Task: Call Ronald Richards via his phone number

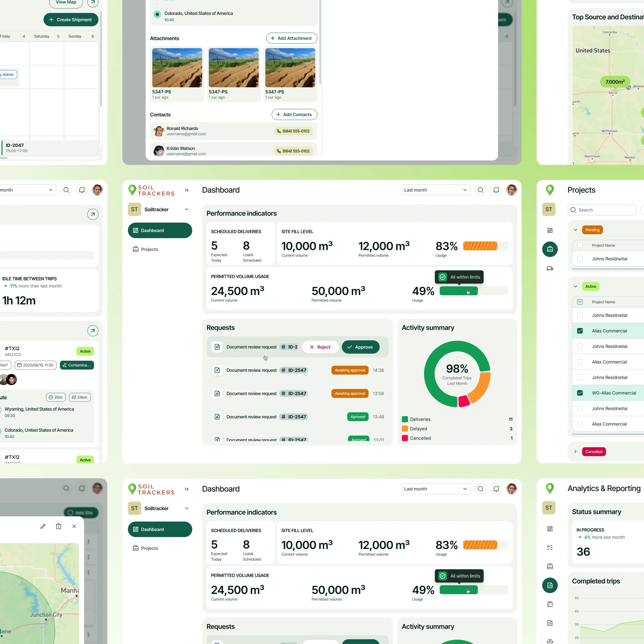Action: [x=293, y=131]
